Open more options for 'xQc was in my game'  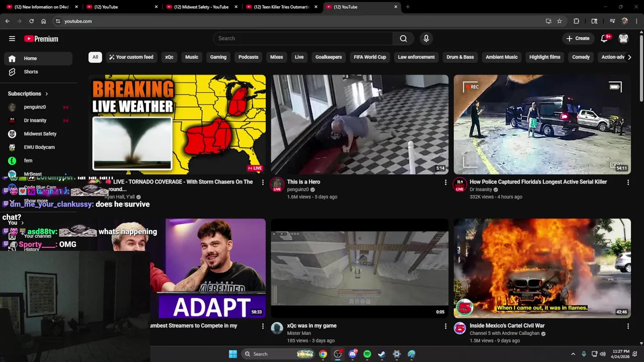(445, 326)
